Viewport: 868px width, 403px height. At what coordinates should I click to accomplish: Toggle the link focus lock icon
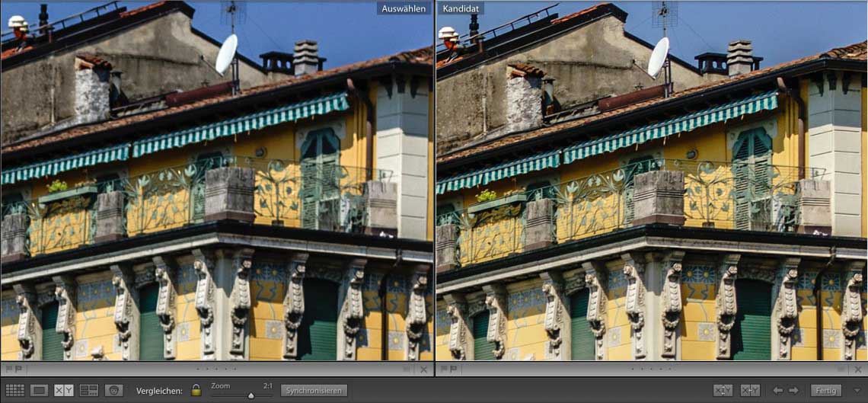[x=196, y=390]
